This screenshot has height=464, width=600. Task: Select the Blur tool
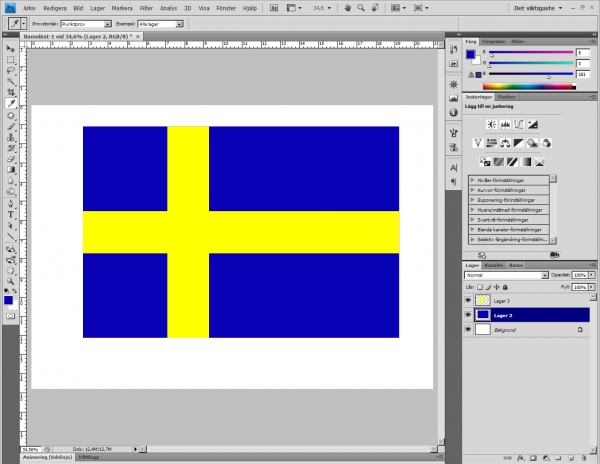[11, 181]
